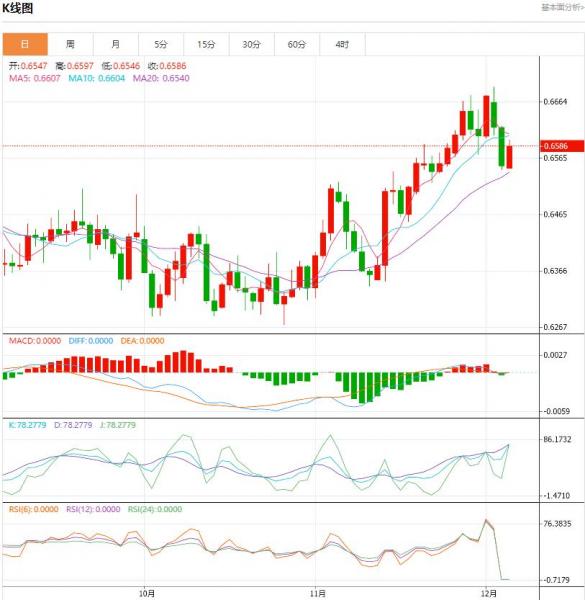Open the 5分 interval tab
Image resolution: width=585 pixels, height=600 pixels.
point(161,44)
